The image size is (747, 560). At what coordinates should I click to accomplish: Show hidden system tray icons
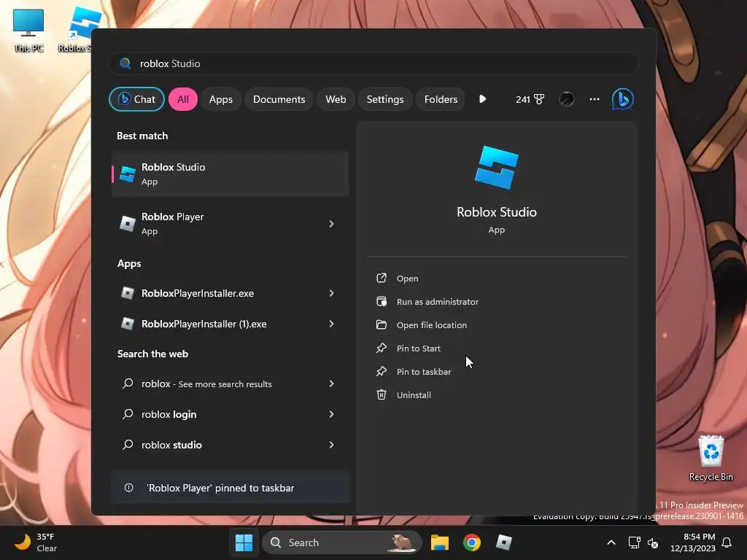point(611,542)
